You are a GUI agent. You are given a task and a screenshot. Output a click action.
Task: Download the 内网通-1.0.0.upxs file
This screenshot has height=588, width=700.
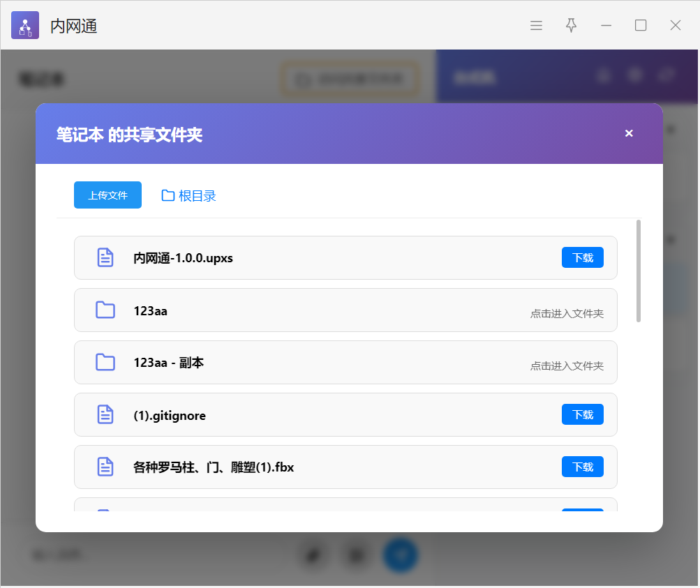pyautogui.click(x=582, y=257)
